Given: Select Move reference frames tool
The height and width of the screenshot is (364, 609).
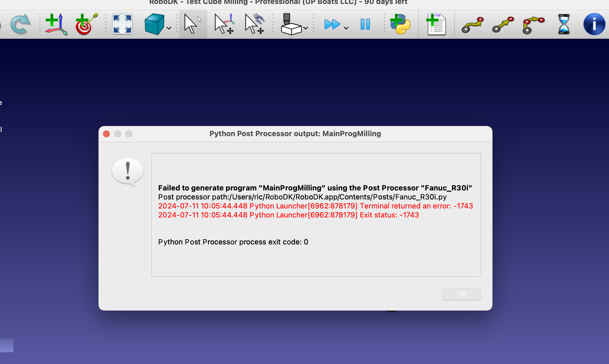Looking at the screenshot, I should [x=224, y=24].
